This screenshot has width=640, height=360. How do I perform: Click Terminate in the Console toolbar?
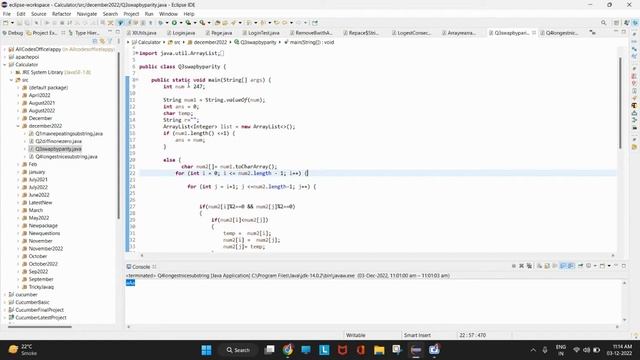coord(514,266)
